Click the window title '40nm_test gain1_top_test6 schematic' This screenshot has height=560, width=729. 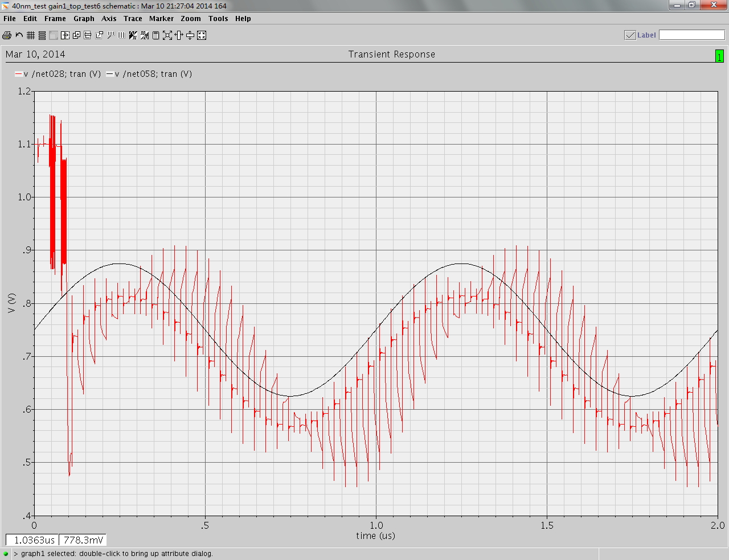pos(74,6)
